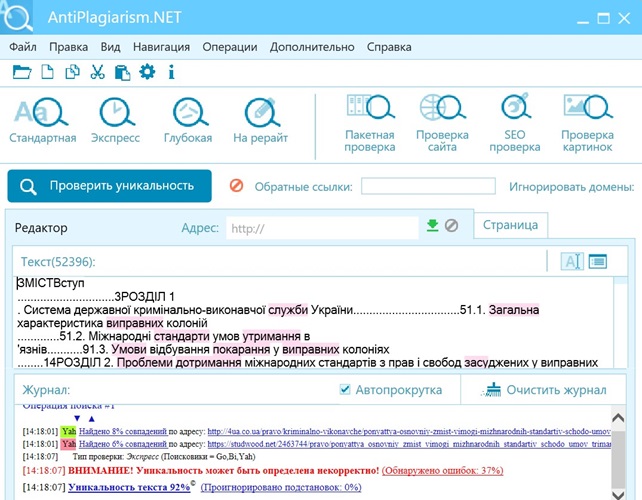
Task: Maximize the AntiPlagiarism.NET window
Action: [604, 18]
